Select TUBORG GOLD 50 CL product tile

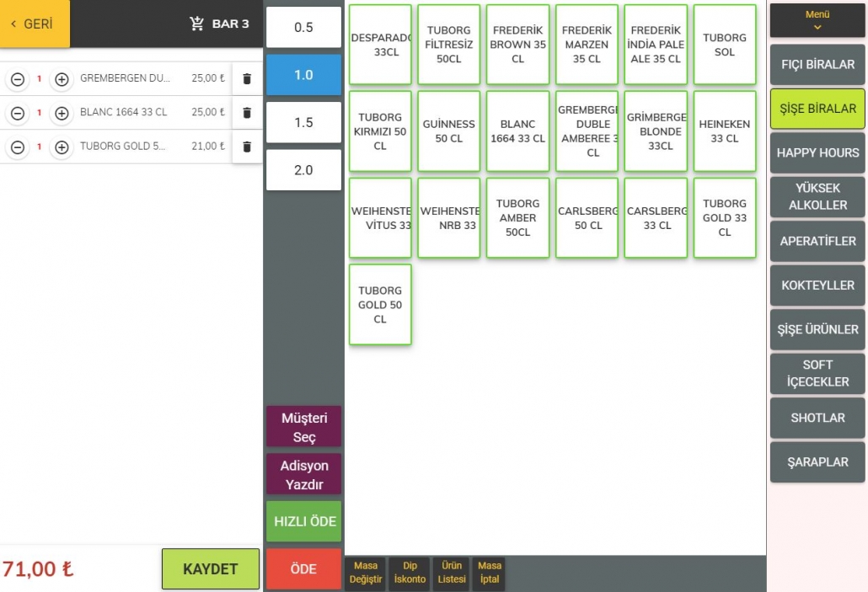380,305
